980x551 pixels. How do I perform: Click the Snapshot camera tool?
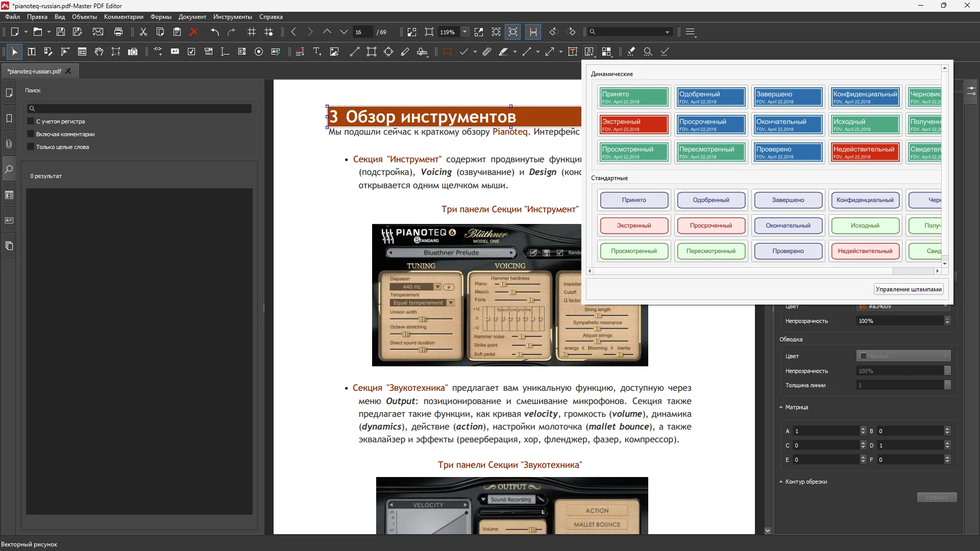pyautogui.click(x=133, y=52)
